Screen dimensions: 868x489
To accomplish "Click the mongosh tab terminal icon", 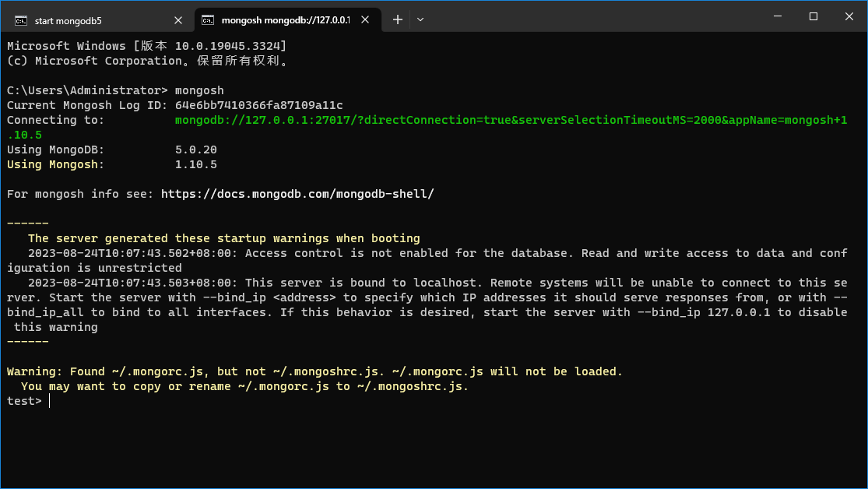I will pos(208,20).
